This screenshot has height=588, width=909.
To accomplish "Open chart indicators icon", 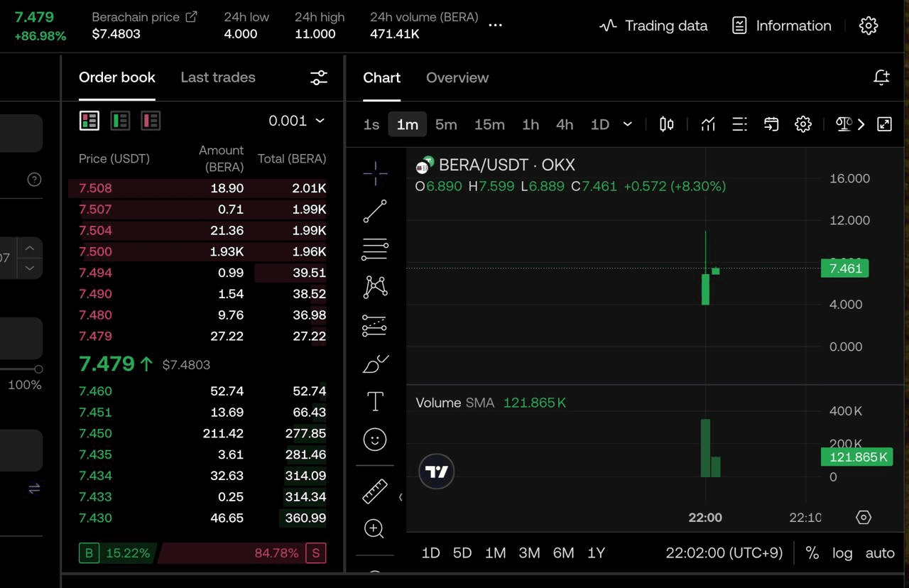I will (x=708, y=124).
